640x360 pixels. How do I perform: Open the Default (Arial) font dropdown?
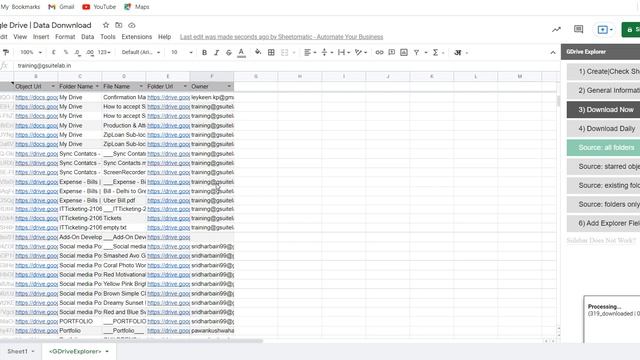pos(141,52)
